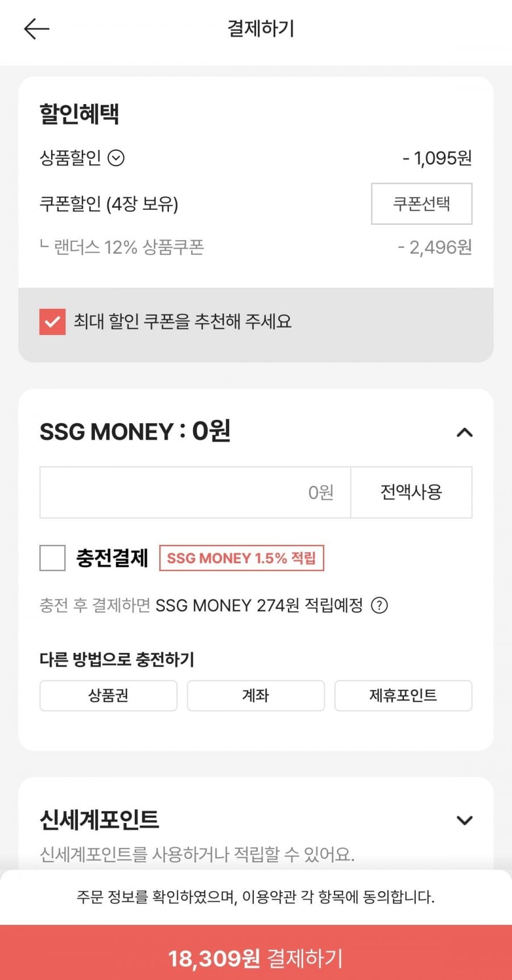
Task: Tap the 18,309원 결제하기 pay button
Action: (256, 958)
